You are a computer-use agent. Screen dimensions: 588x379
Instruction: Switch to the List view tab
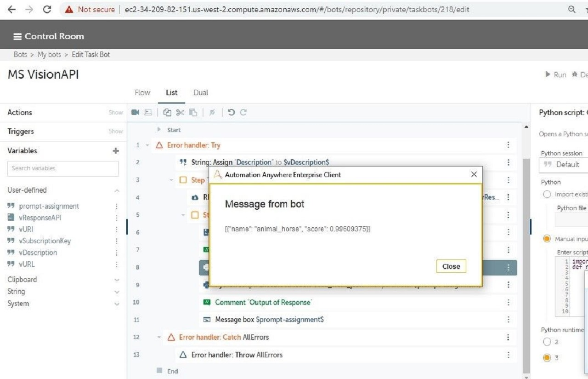click(x=171, y=92)
